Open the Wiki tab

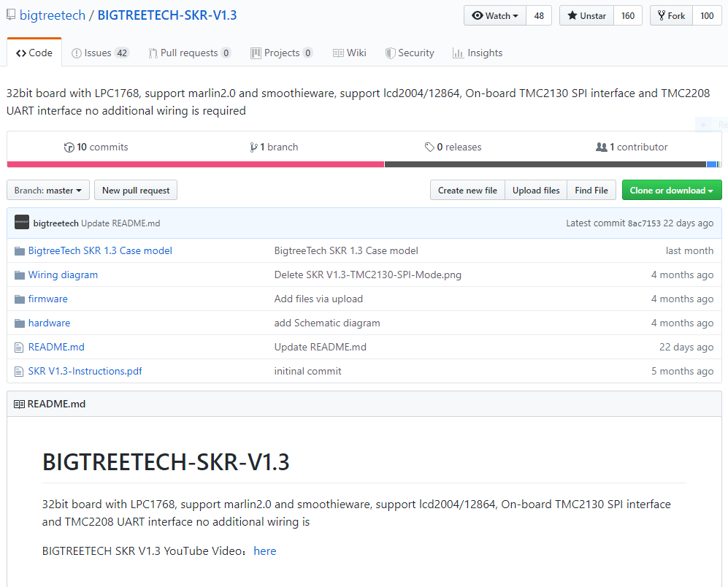click(x=350, y=53)
